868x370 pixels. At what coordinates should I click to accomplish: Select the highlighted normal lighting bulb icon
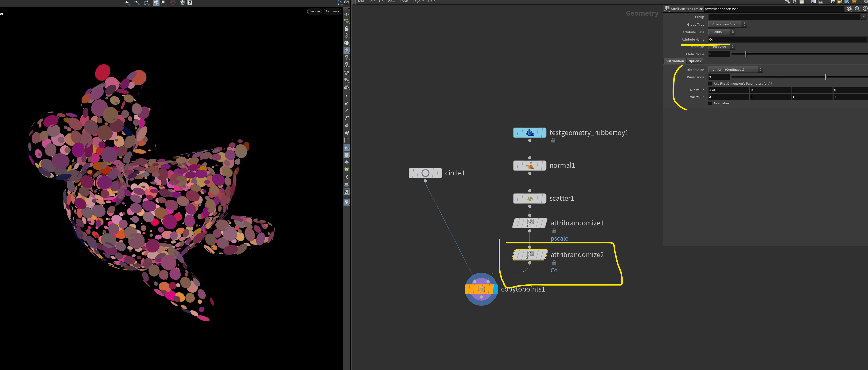click(x=346, y=50)
